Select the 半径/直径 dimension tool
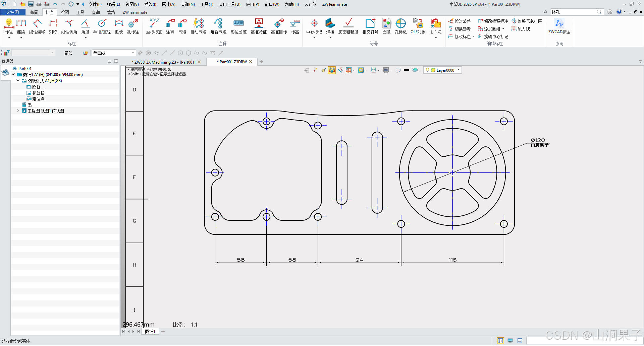 point(102,26)
